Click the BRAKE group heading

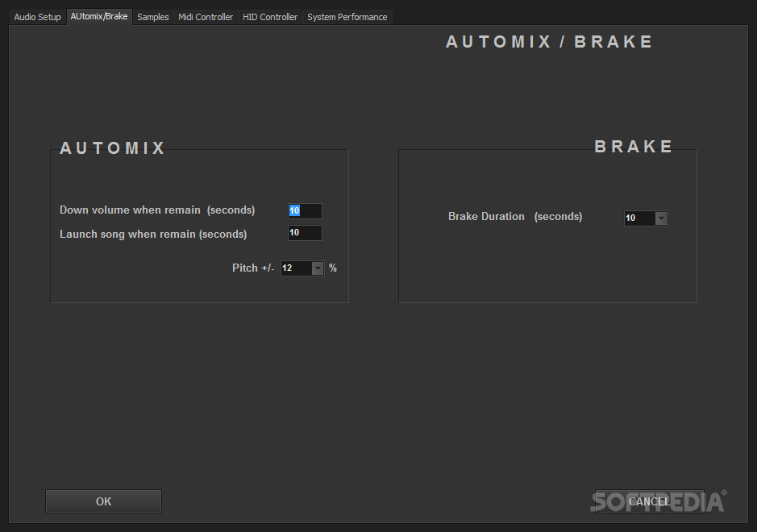634,146
